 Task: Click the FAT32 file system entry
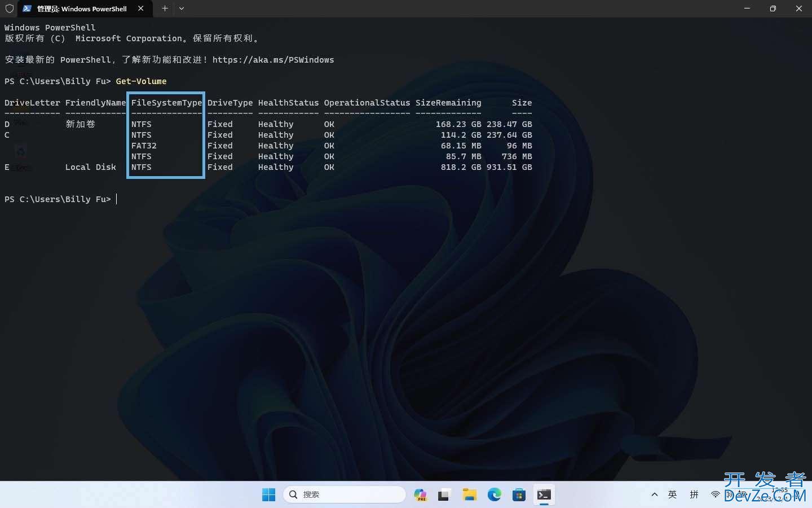point(144,146)
